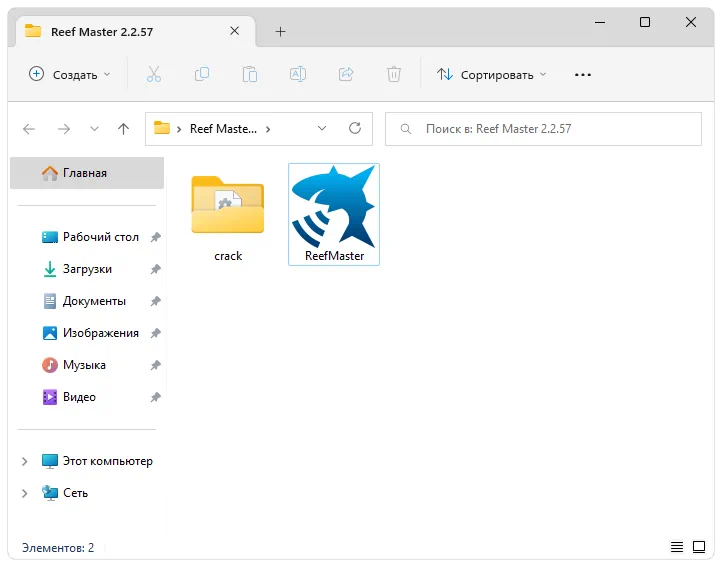
Task: Expand Сеть tree node
Action: [x=24, y=493]
